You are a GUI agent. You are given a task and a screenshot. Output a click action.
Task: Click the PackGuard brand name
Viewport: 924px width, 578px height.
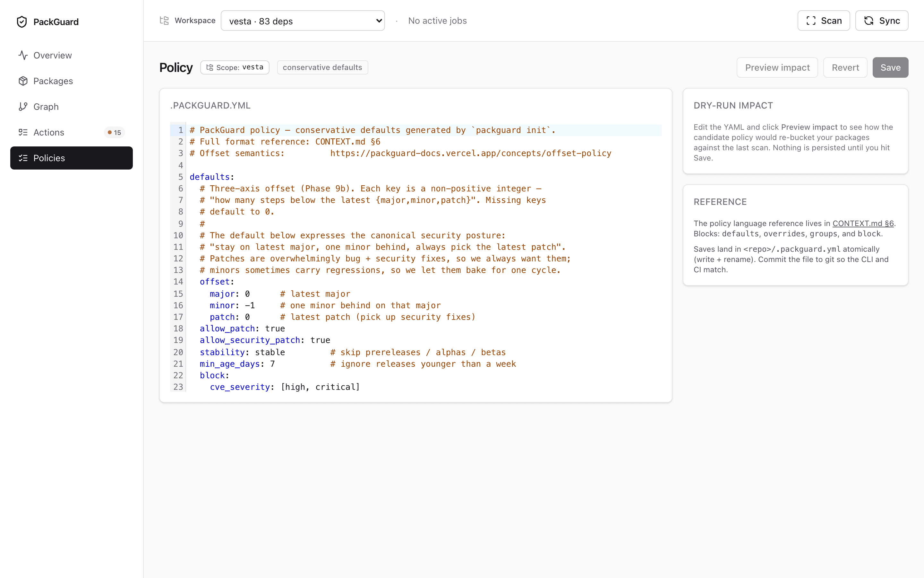tap(56, 22)
